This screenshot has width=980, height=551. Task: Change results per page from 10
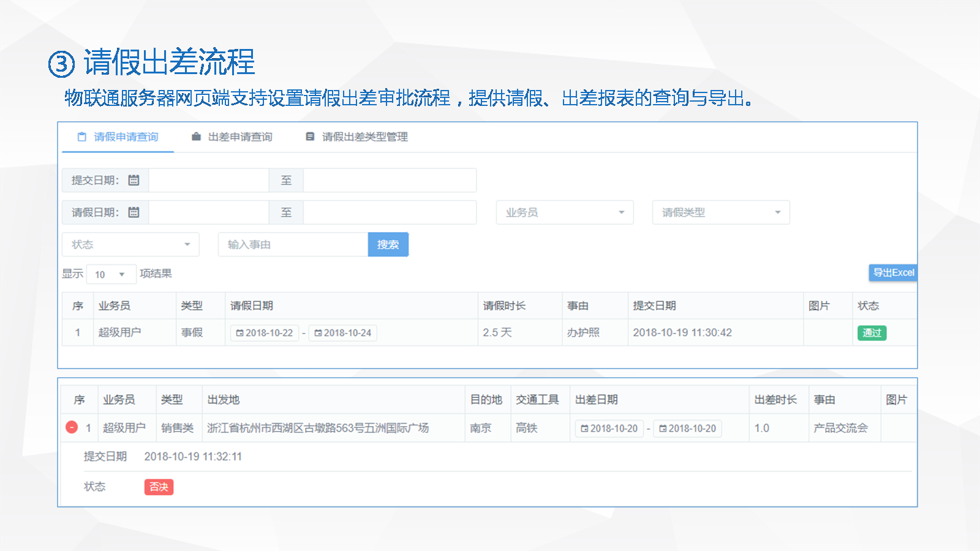coord(110,274)
